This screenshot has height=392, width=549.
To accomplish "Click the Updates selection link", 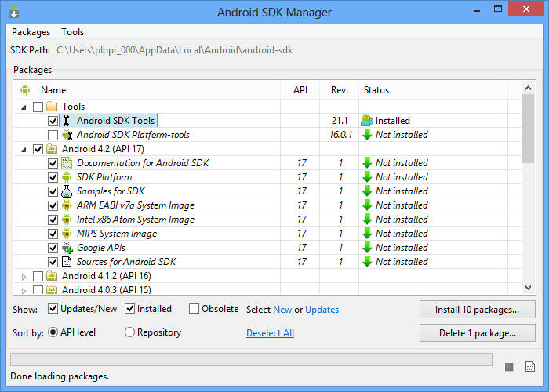I will pos(322,310).
